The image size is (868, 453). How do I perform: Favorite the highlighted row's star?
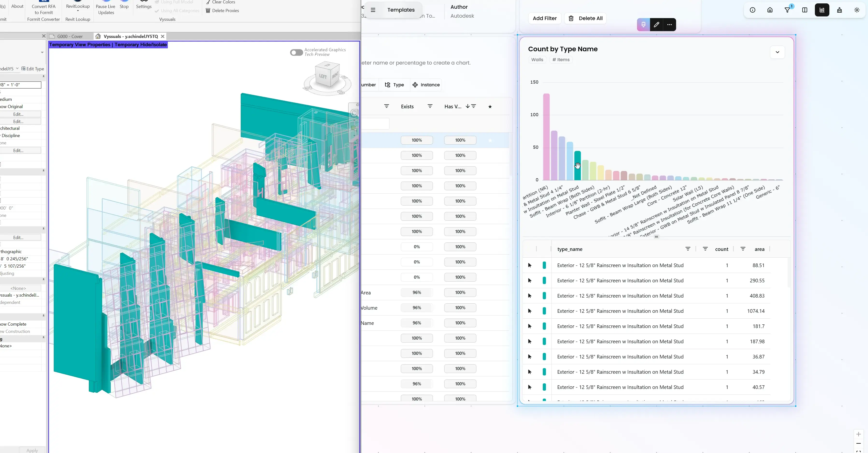(x=490, y=140)
